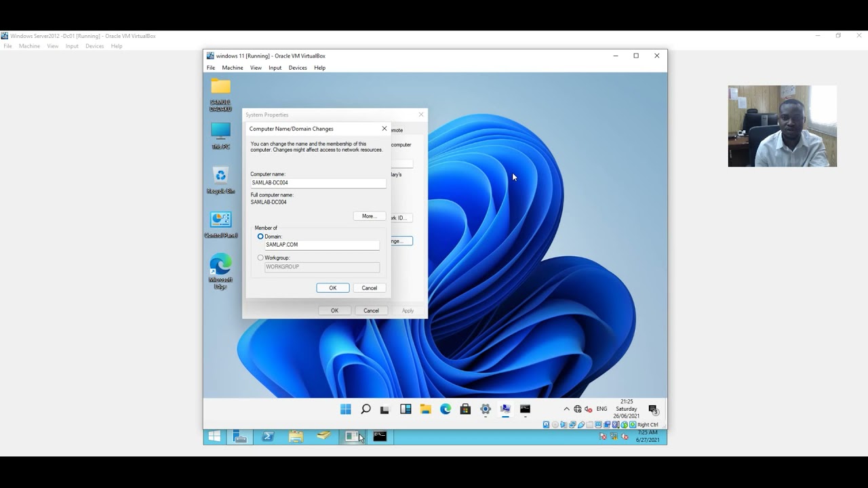The height and width of the screenshot is (488, 868).
Task: Select the This PC desktop icon
Action: (220, 136)
